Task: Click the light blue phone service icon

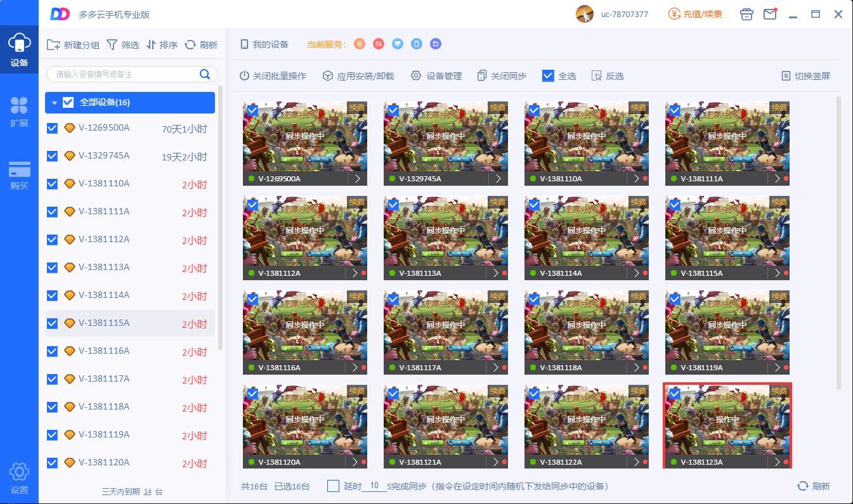Action: tap(417, 44)
